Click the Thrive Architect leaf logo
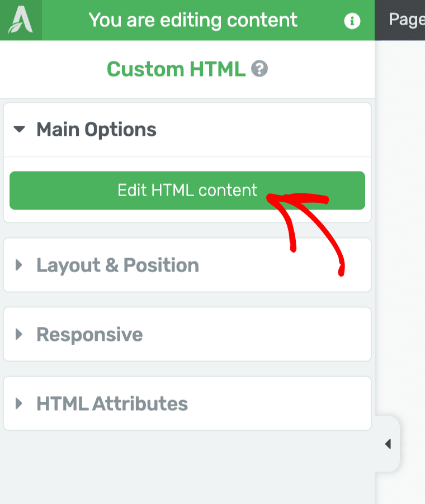This screenshot has height=504, width=425. point(21,20)
